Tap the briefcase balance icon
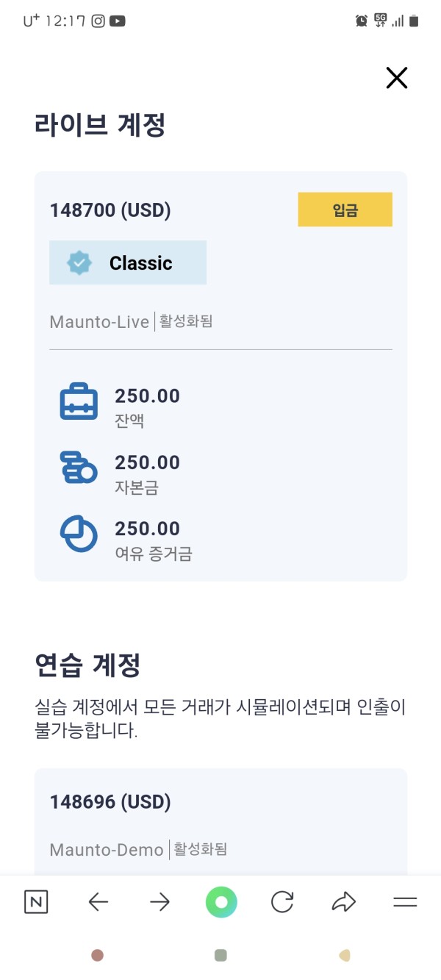This screenshot has height=980, width=441. click(78, 401)
